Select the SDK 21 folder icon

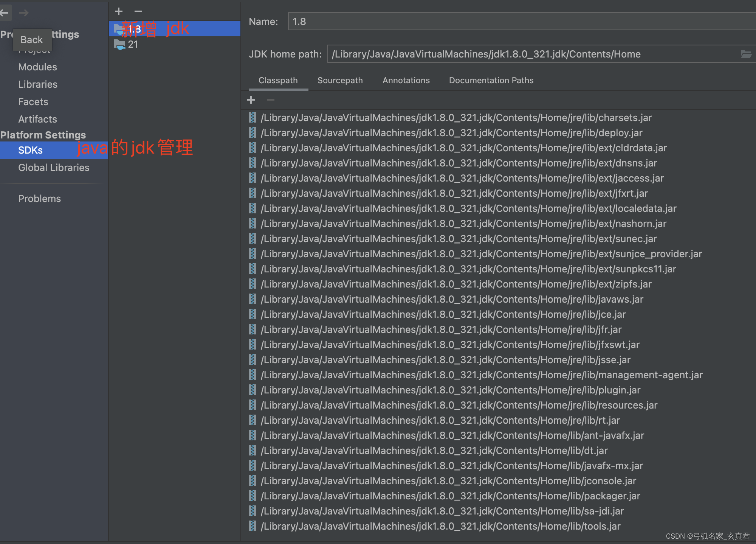(119, 45)
